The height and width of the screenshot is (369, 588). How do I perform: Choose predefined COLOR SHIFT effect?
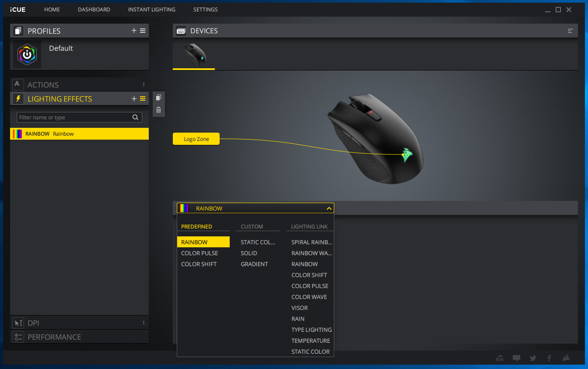(x=199, y=264)
